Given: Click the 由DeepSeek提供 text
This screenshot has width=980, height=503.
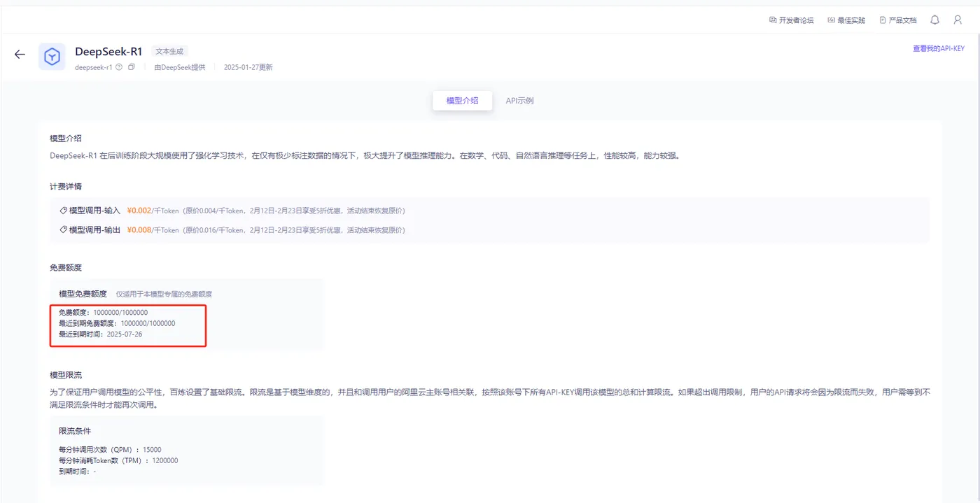Looking at the screenshot, I should point(180,68).
